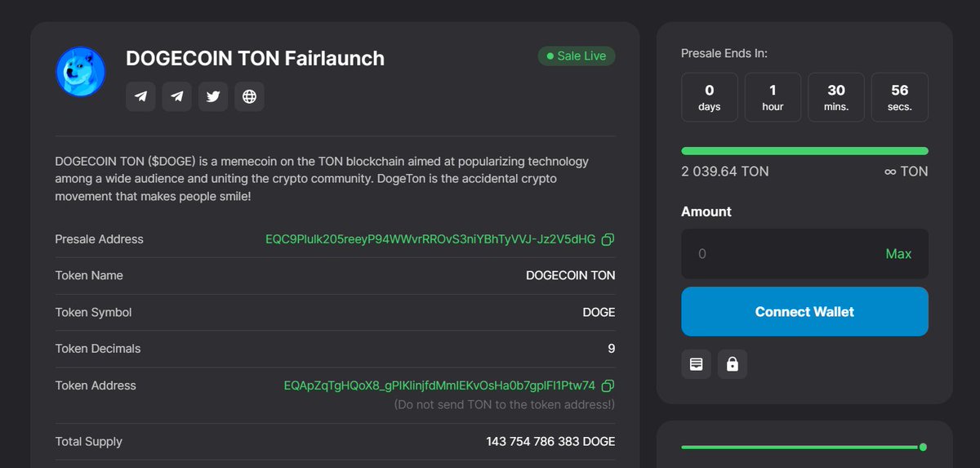980x468 pixels.
Task: Click the green slider handle in lower card
Action: point(923,447)
